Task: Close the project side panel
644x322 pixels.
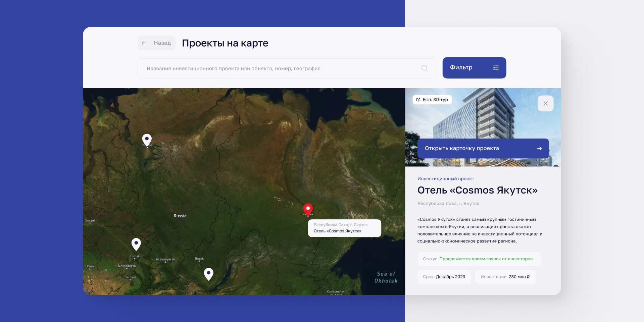Action: [x=546, y=103]
